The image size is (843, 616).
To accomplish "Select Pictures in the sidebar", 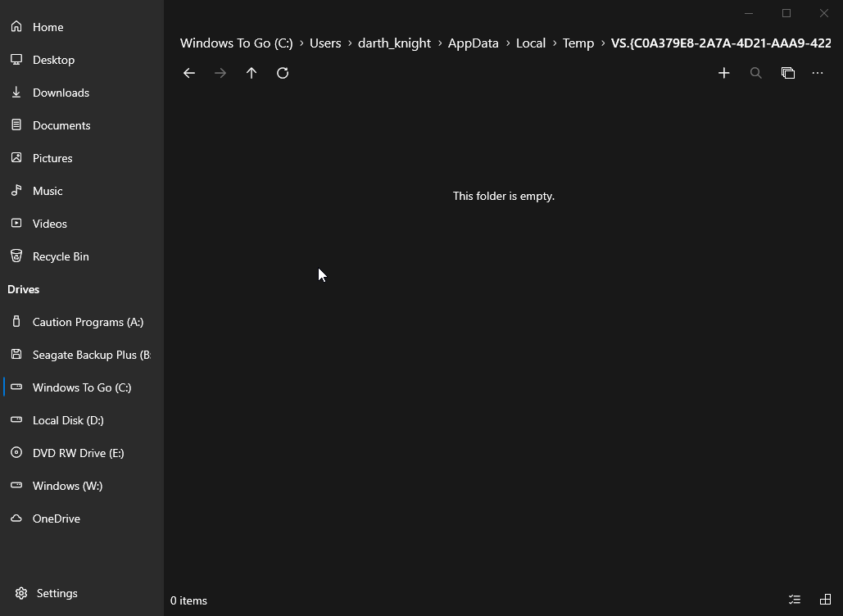I will click(x=82, y=158).
